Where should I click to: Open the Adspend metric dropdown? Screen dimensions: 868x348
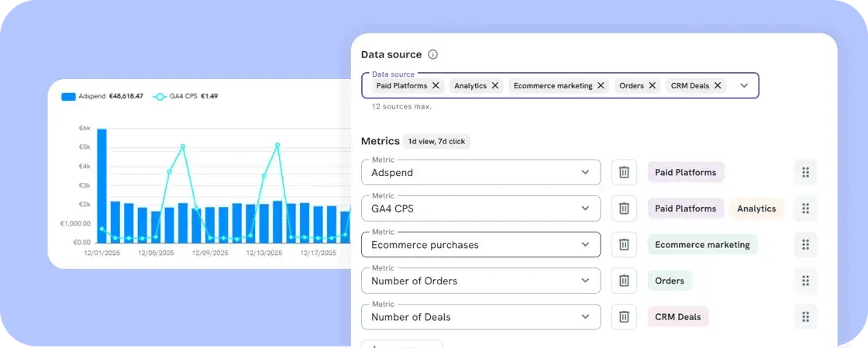(x=480, y=173)
